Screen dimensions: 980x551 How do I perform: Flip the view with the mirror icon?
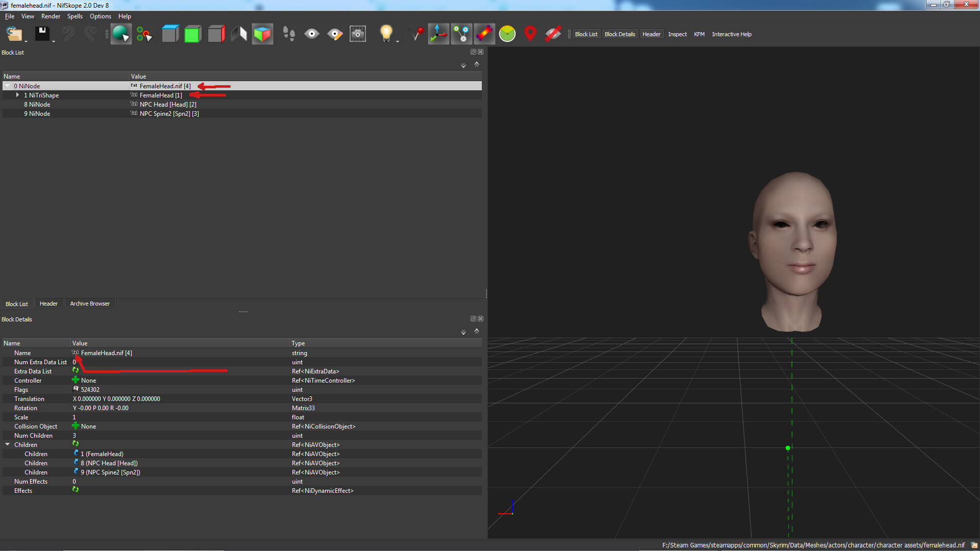(239, 34)
